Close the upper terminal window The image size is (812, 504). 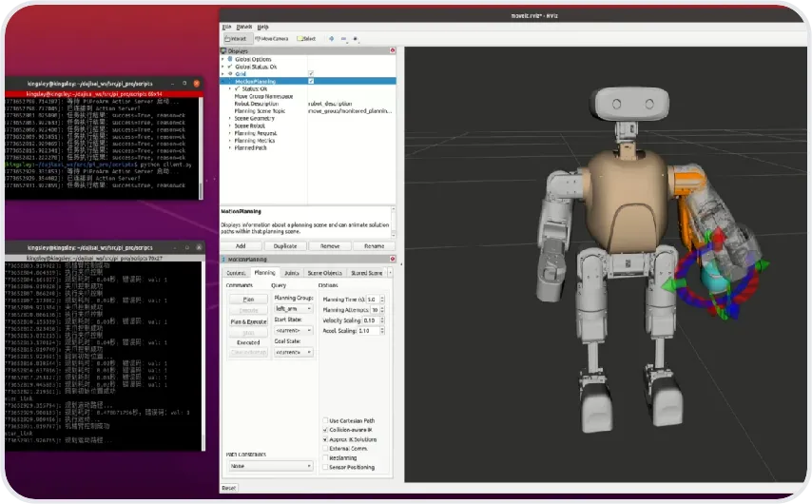click(196, 84)
